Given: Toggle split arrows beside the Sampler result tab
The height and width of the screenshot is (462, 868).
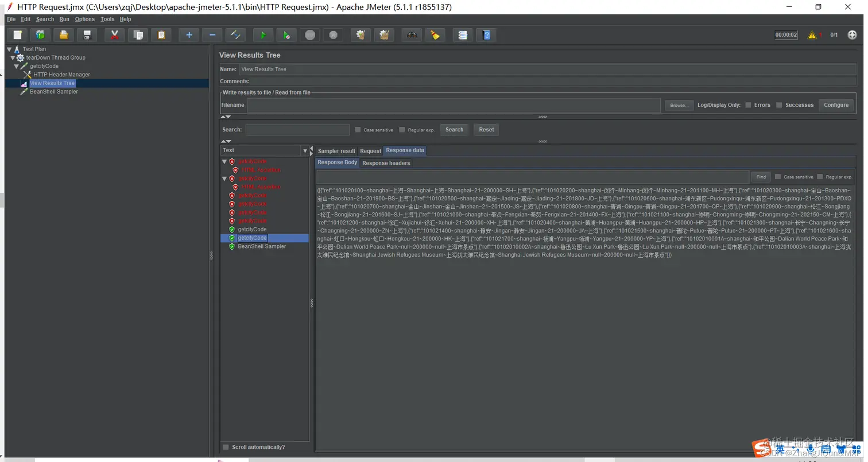Looking at the screenshot, I should pyautogui.click(x=312, y=151).
